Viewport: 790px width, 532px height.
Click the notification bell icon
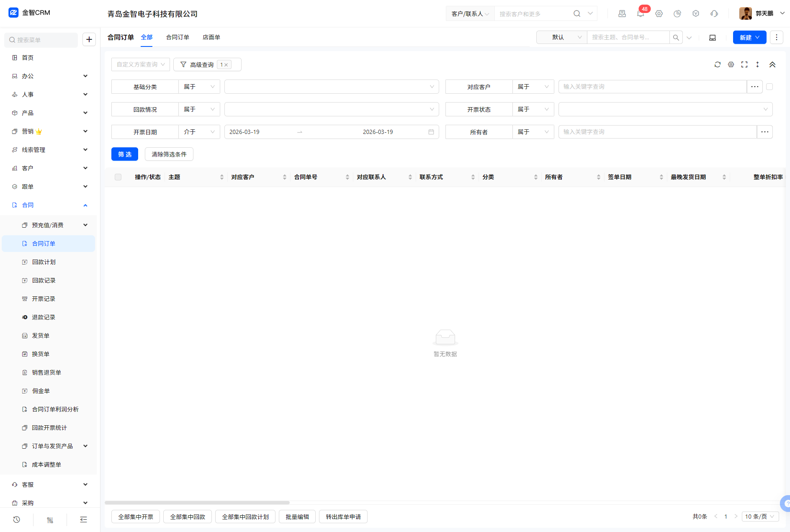[640, 14]
